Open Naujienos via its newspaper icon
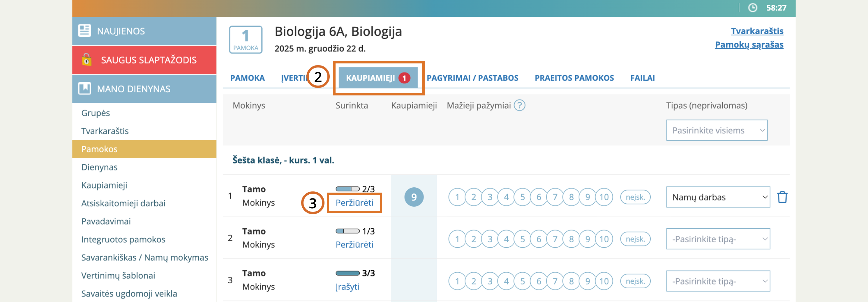 pos(84,31)
